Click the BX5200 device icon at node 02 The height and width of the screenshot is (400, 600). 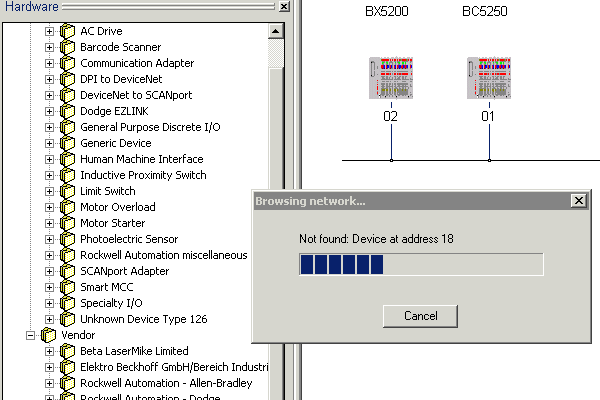[x=390, y=80]
